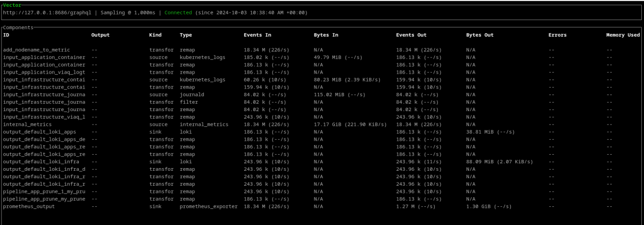Click the '80.23 MiB (2.39 KiB/s)' Bytes In value
Viewport: 644px width, 225px height.
pyautogui.click(x=348, y=79)
